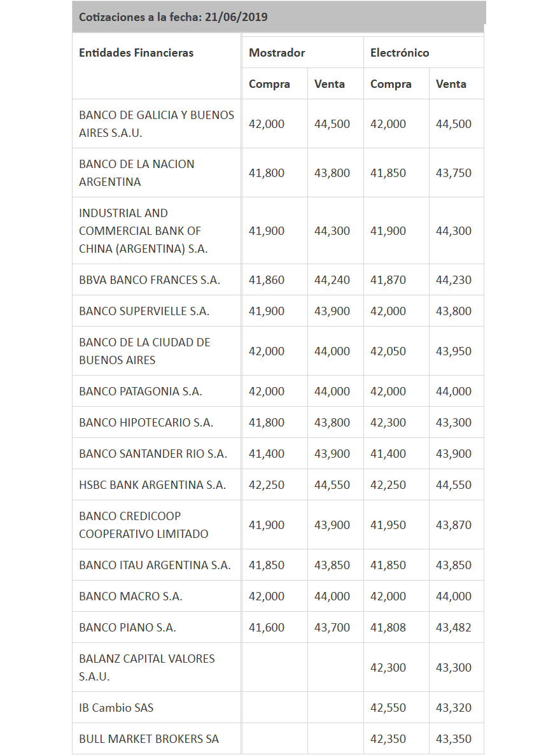The height and width of the screenshot is (755, 560).
Task: Click BANCO DE GALICIA Y BUENOS AIRES row name
Action: [x=157, y=123]
